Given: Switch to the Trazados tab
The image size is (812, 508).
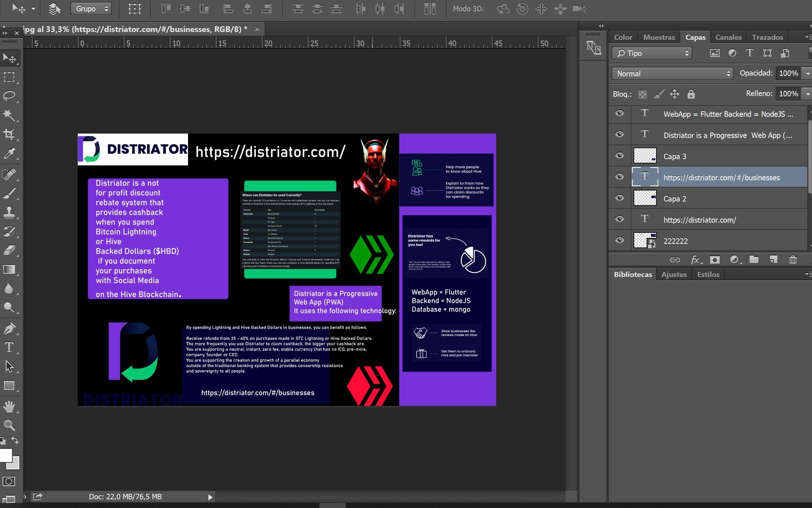Looking at the screenshot, I should click(767, 37).
